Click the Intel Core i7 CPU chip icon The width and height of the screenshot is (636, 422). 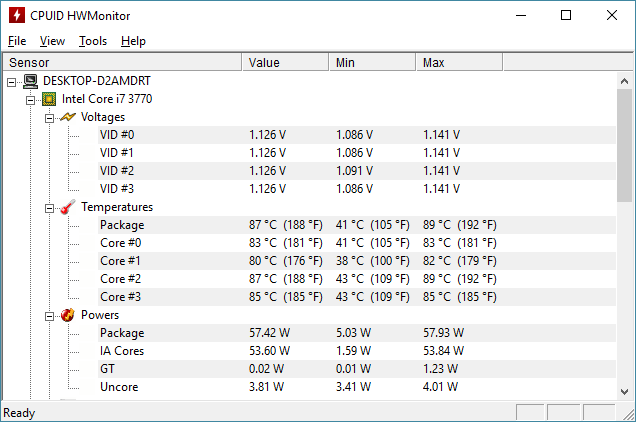click(49, 99)
